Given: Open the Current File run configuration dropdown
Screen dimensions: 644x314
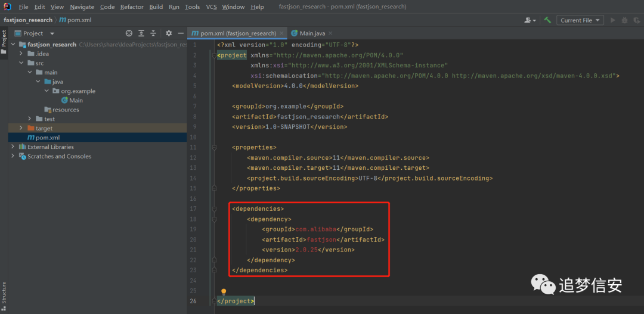Looking at the screenshot, I should click(x=580, y=20).
